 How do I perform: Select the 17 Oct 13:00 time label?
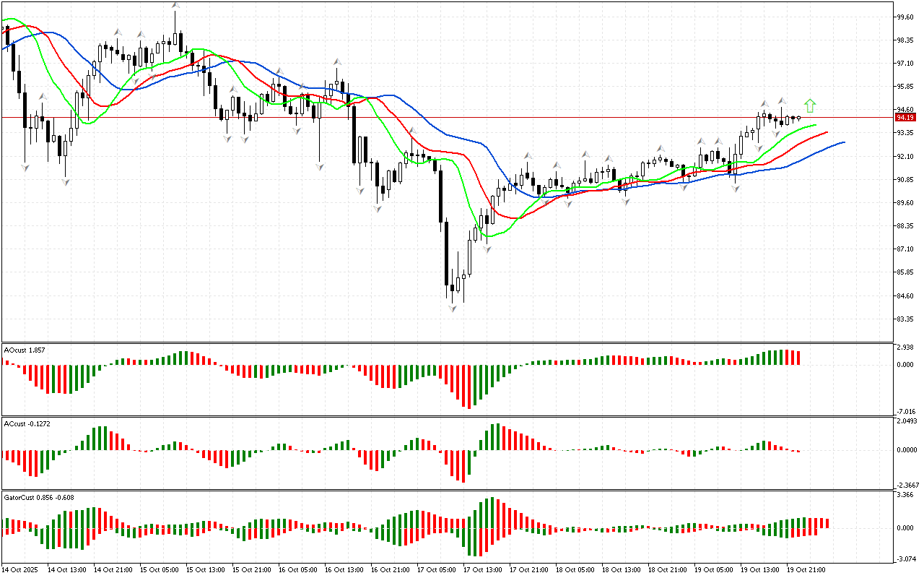(x=484, y=569)
